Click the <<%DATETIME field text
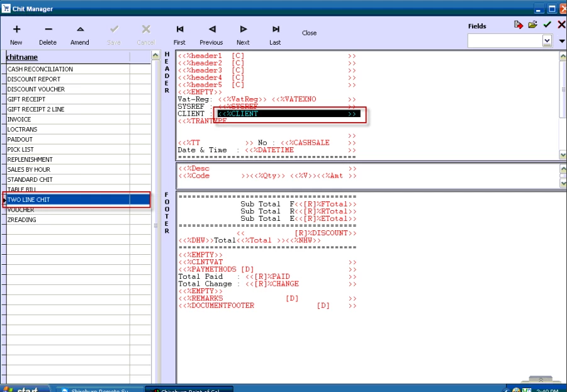The height and width of the screenshot is (392, 567). 269,150
